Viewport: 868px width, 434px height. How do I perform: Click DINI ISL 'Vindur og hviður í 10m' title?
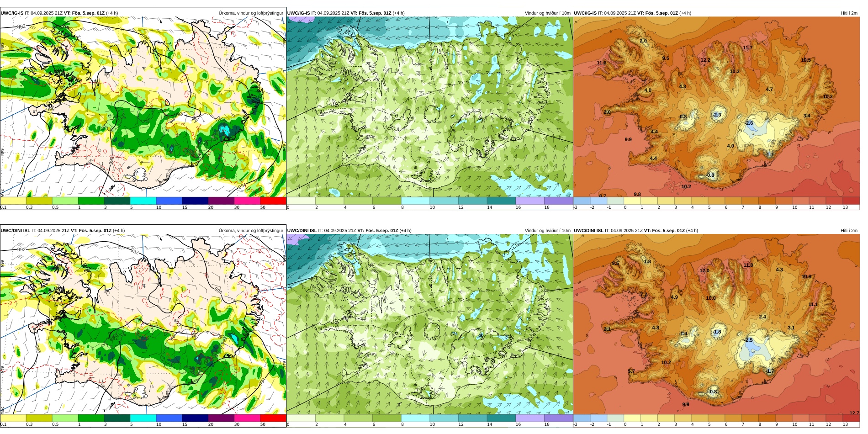tap(547, 231)
